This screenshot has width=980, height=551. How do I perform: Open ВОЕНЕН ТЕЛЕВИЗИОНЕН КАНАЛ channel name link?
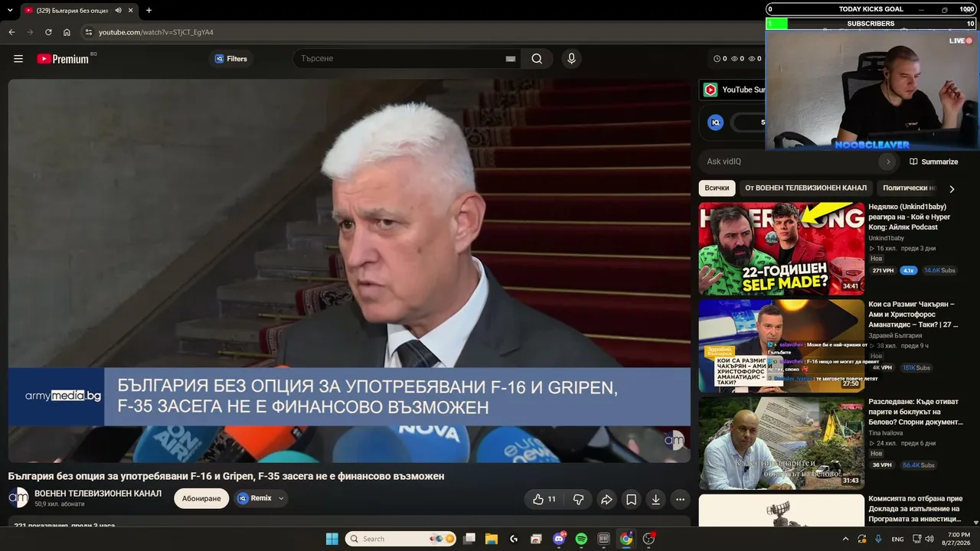[98, 494]
